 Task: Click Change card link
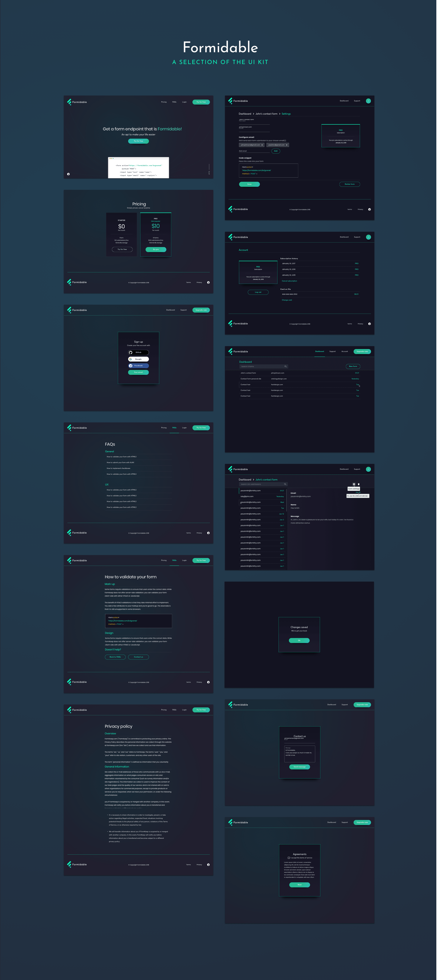coord(287,300)
